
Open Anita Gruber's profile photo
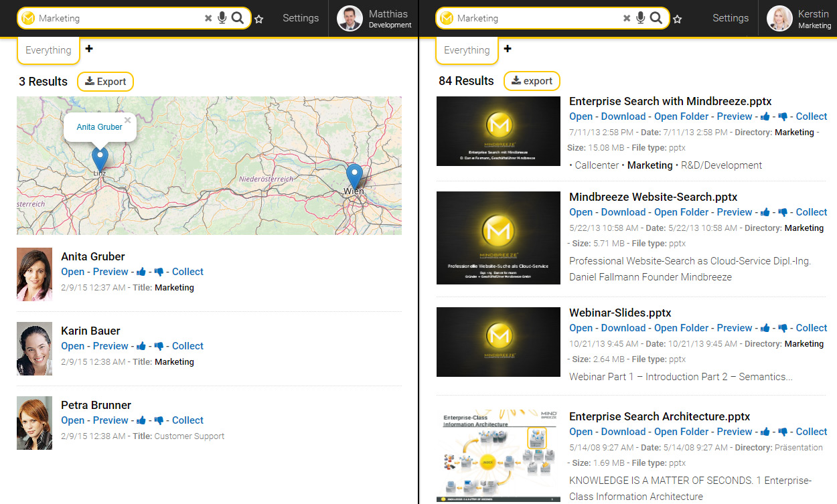[x=34, y=274]
